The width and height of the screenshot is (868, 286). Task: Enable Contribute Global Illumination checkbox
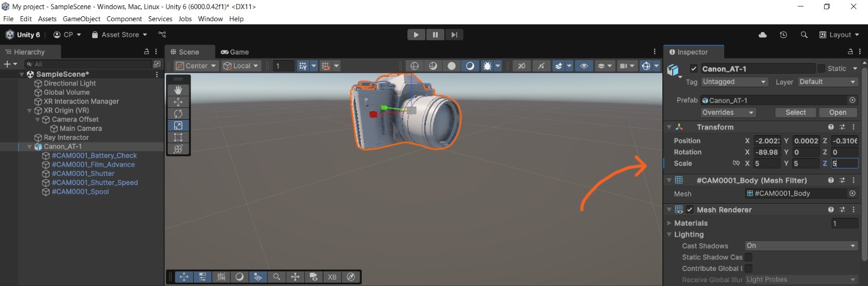pos(749,269)
